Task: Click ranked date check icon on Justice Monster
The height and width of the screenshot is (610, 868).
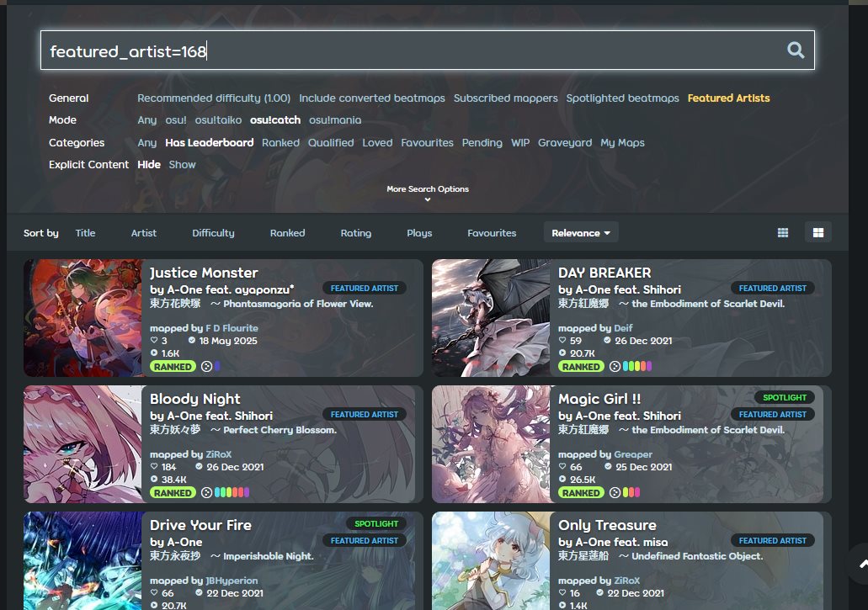Action: (x=192, y=341)
